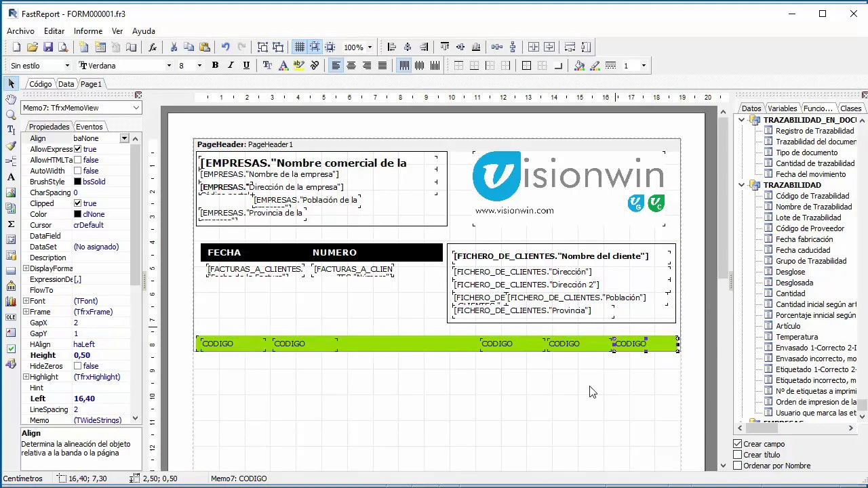Switch to the Eventos tab

point(90,127)
